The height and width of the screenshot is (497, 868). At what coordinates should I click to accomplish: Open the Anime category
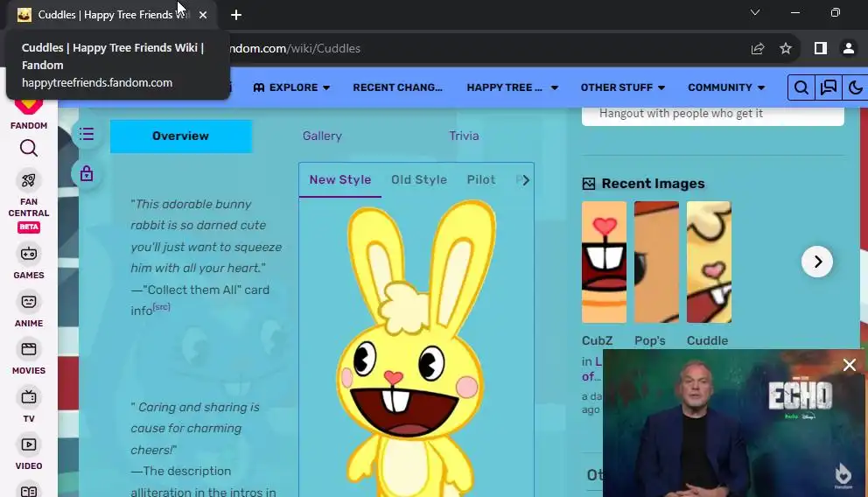pyautogui.click(x=29, y=310)
